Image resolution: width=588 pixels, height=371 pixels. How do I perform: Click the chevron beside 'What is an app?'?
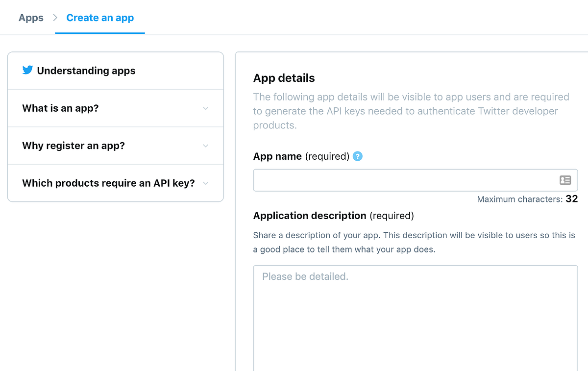tap(206, 108)
